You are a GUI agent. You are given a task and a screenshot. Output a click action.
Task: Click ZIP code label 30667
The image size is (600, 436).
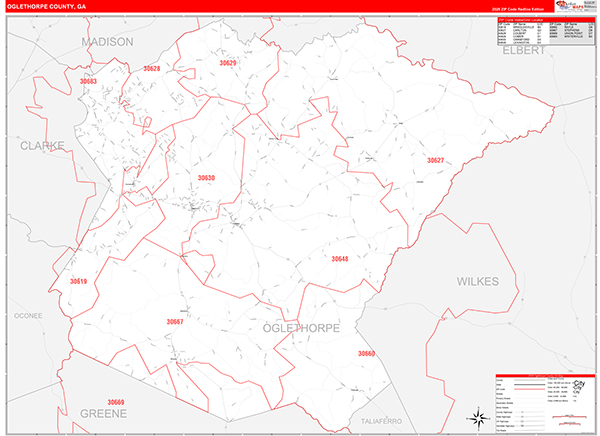click(x=175, y=322)
